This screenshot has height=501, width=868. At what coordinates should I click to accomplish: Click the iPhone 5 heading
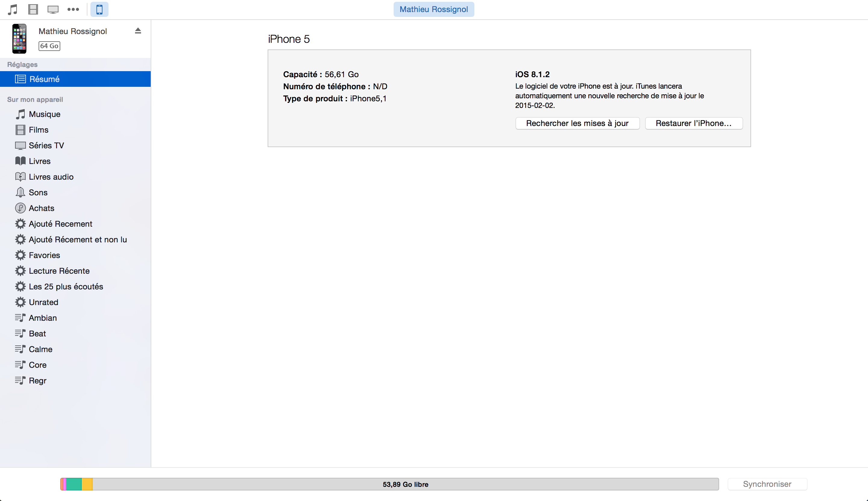pos(289,39)
